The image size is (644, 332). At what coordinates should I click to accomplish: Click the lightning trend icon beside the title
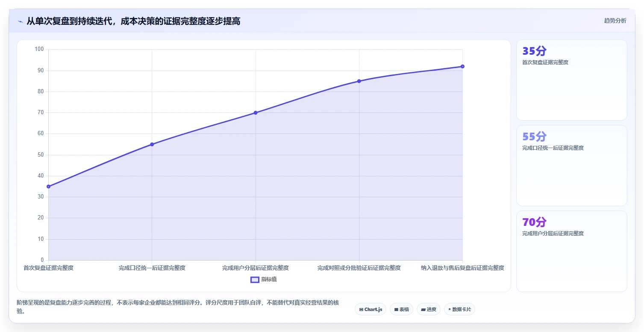pos(20,21)
